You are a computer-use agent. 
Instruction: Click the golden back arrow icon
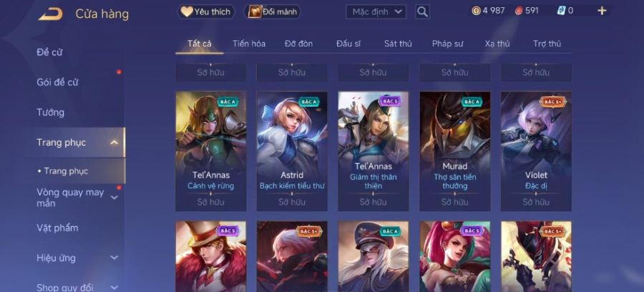pyautogui.click(x=51, y=14)
